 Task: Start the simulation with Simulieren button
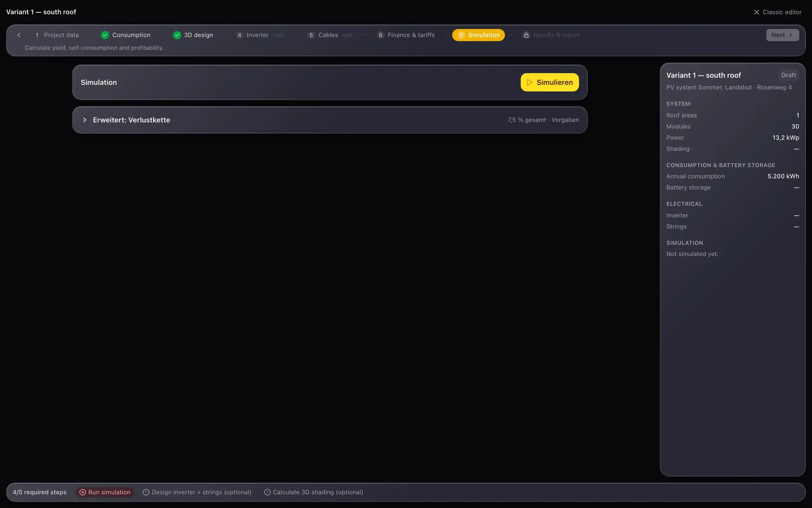pos(549,82)
